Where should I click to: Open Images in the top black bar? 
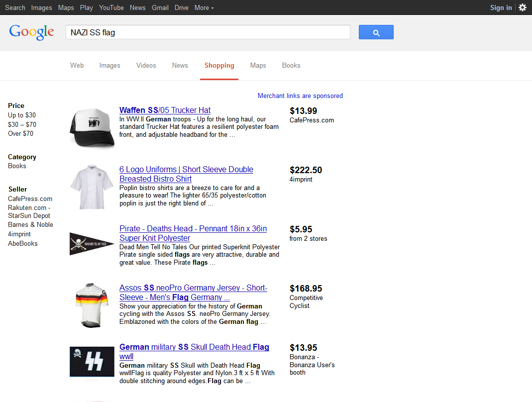tap(41, 7)
